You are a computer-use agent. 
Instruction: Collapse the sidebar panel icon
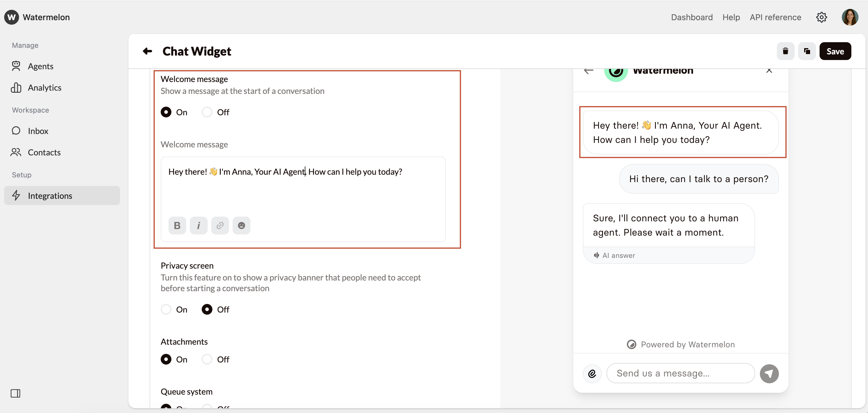pos(15,393)
